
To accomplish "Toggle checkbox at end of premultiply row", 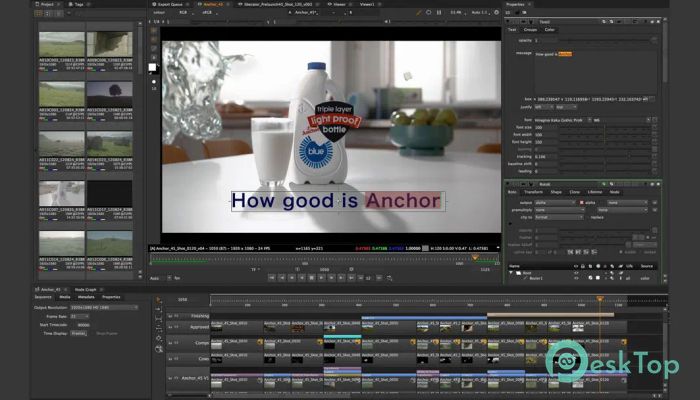I will tap(655, 210).
